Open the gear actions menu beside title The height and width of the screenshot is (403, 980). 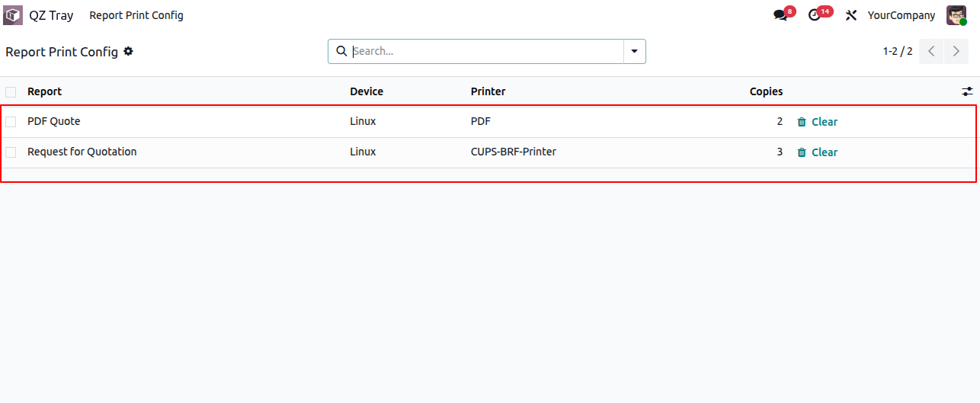[128, 51]
